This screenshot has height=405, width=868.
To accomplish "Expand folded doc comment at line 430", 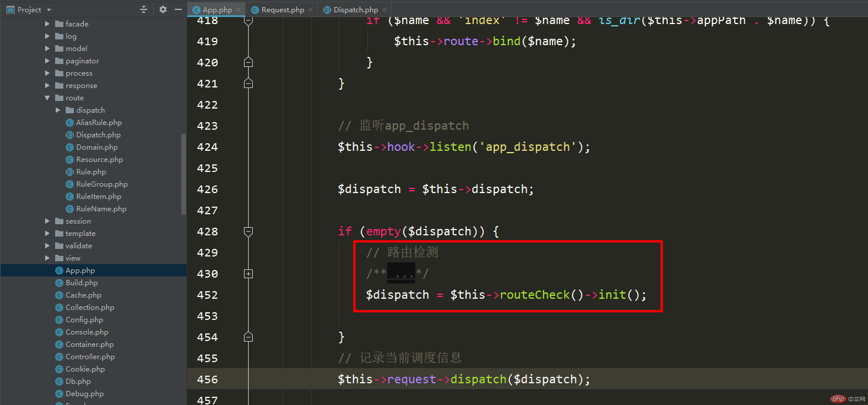I will click(x=248, y=274).
